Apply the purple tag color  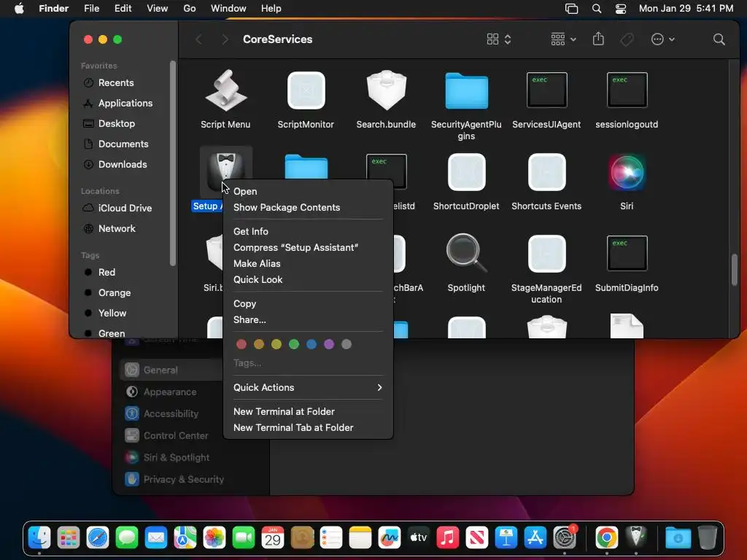(329, 344)
